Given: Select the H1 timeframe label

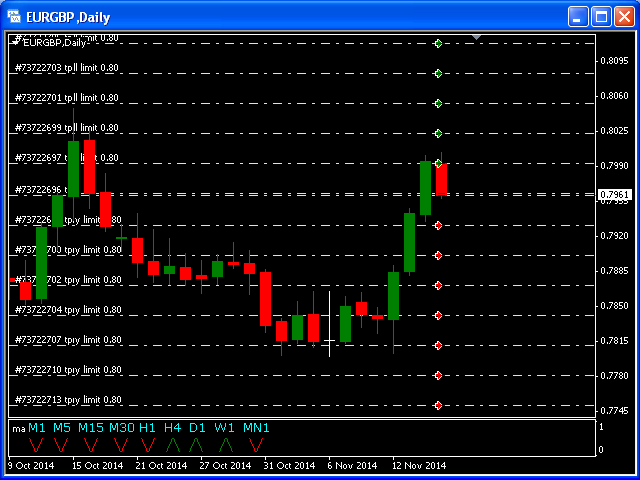Looking at the screenshot, I should click(148, 428).
